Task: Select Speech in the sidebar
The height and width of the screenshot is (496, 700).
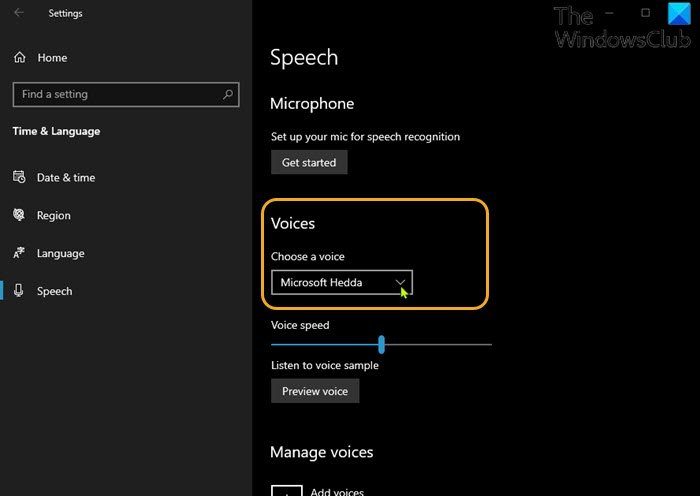Action: [x=55, y=292]
